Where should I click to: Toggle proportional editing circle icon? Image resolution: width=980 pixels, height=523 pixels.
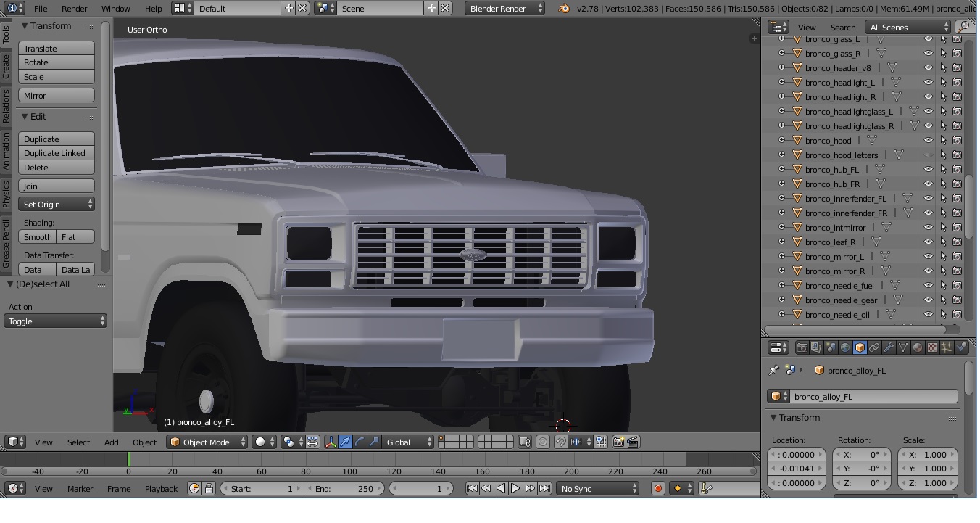543,442
